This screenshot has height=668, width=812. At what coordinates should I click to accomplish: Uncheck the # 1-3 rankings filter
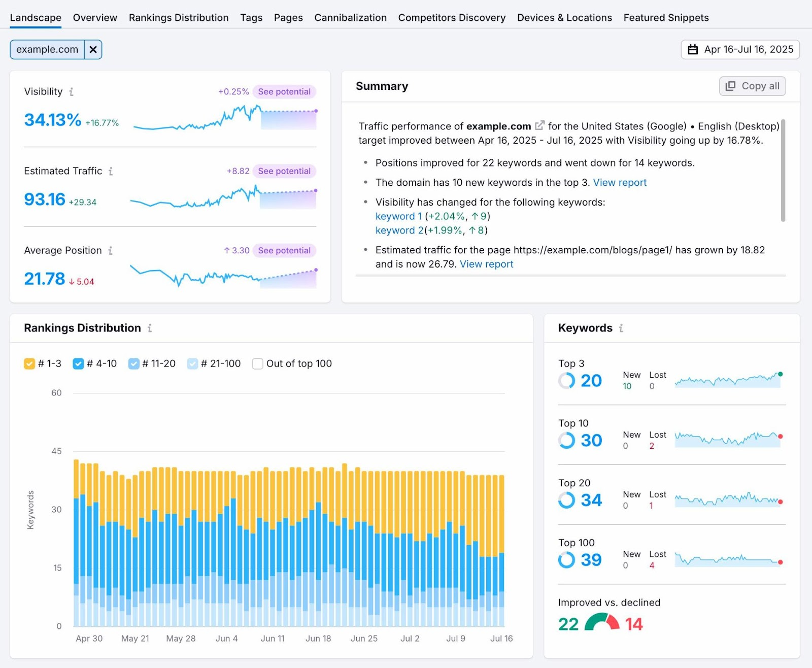click(x=29, y=363)
